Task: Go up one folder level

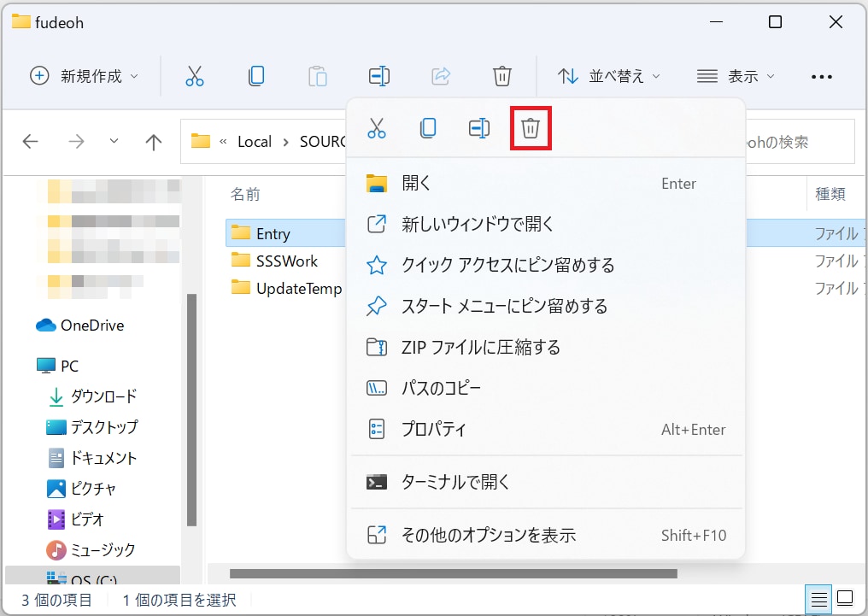Action: (x=153, y=142)
